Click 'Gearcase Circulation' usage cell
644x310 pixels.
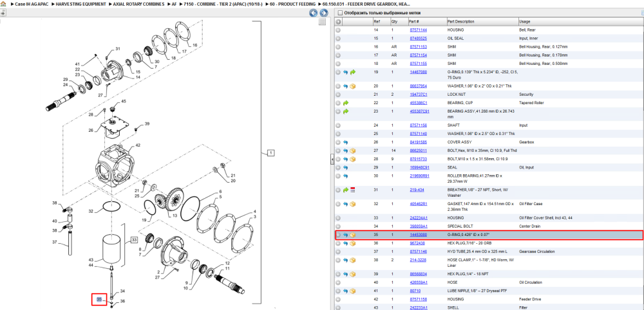click(x=537, y=251)
